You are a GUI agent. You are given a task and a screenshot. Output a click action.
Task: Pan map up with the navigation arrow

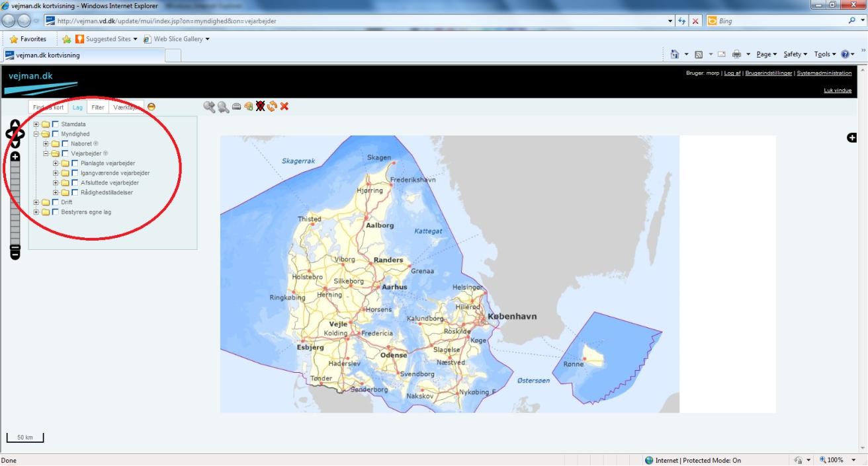(15, 124)
